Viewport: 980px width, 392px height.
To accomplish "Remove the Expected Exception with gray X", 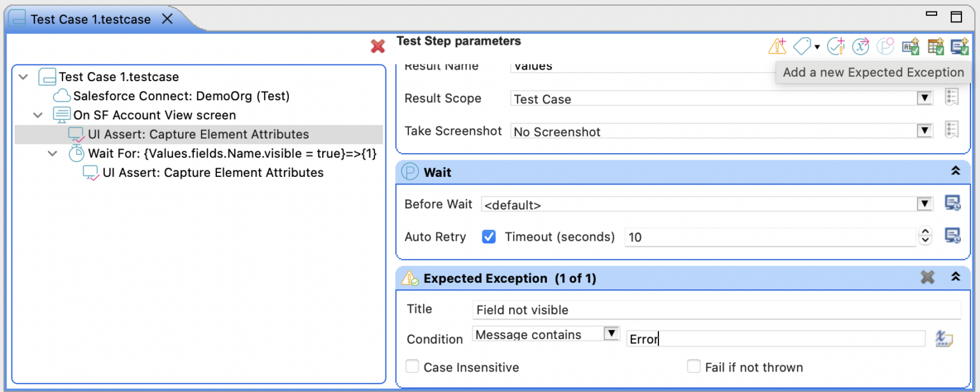I will 927,277.
